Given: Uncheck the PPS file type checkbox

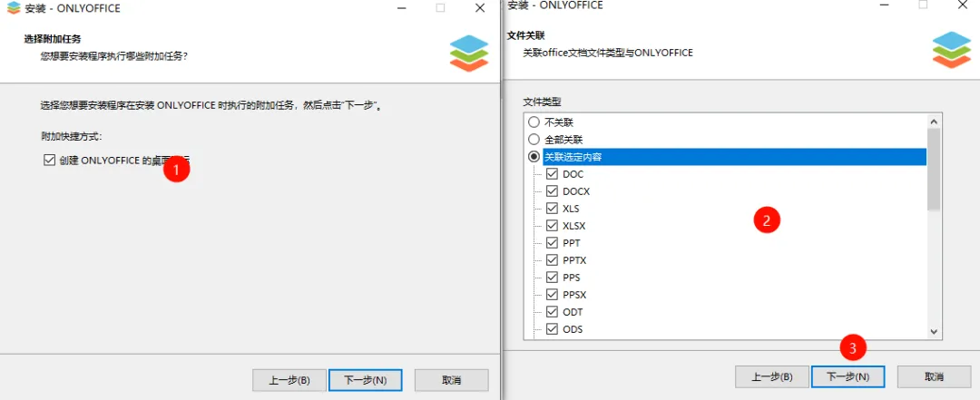Looking at the screenshot, I should tap(552, 277).
